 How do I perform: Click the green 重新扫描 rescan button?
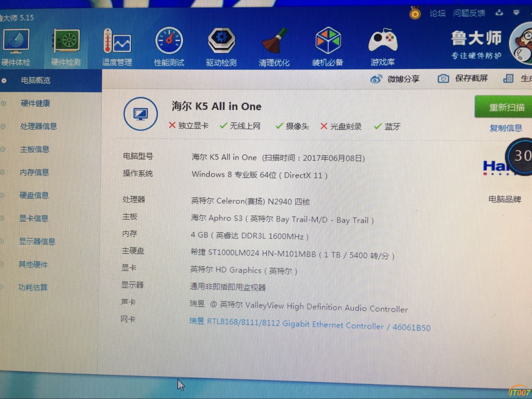(x=504, y=107)
